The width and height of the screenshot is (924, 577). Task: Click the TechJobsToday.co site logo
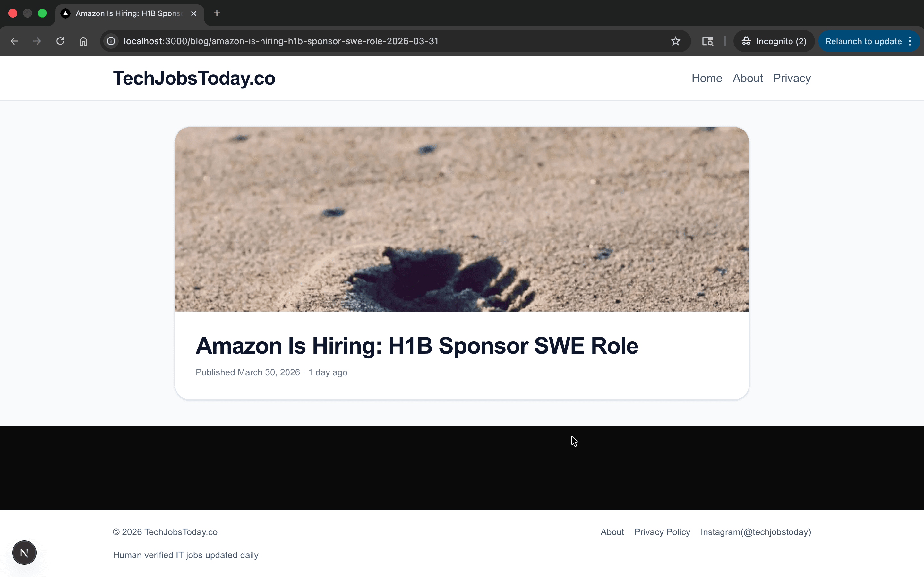point(194,78)
